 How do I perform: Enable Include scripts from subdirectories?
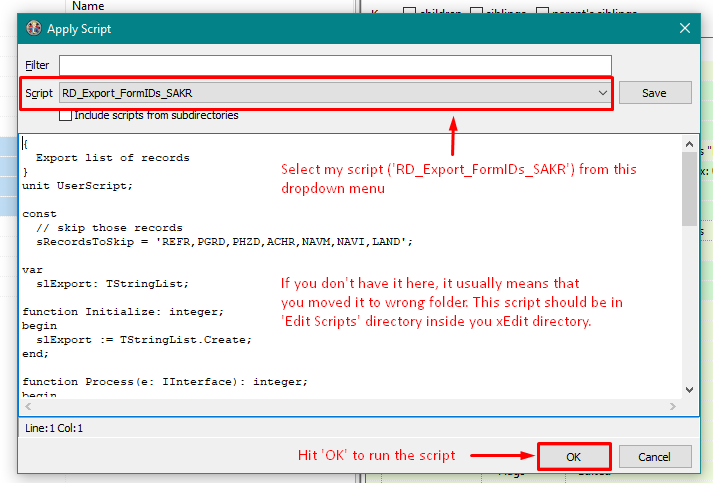click(x=65, y=116)
